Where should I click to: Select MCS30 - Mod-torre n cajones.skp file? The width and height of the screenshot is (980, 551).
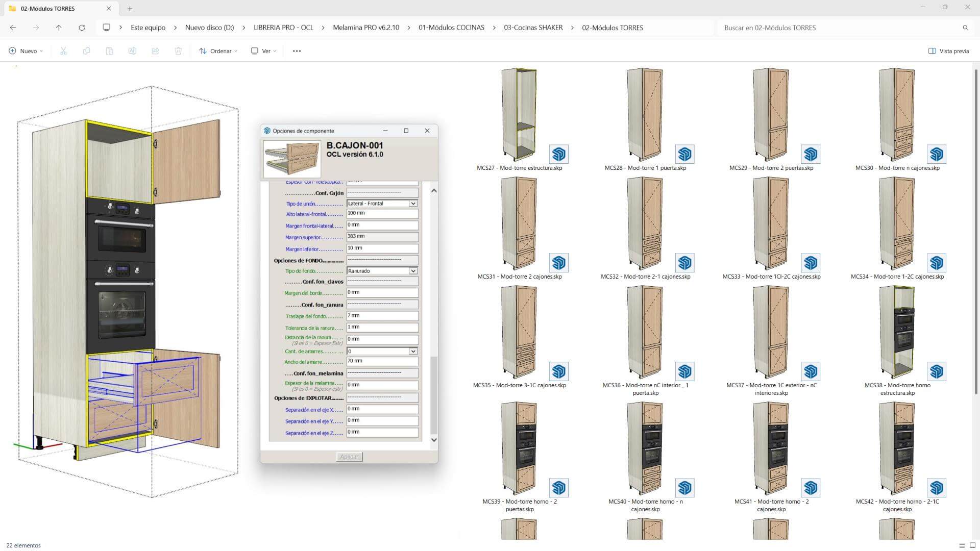click(x=897, y=119)
